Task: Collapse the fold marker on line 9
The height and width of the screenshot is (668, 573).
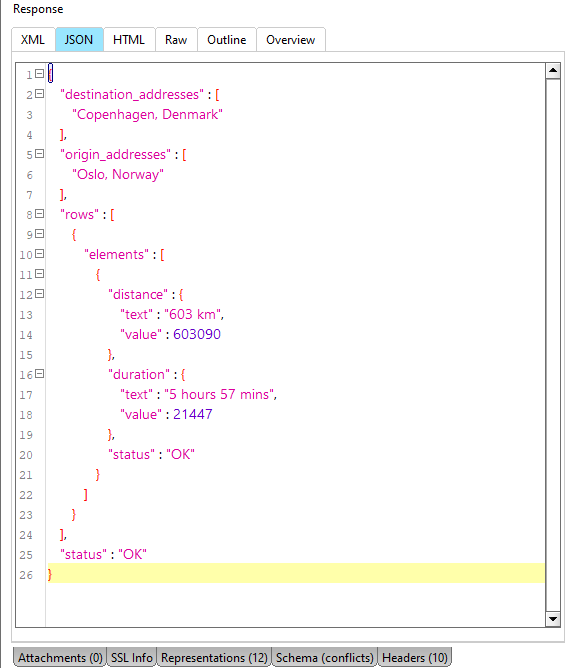Action: tap(39, 234)
